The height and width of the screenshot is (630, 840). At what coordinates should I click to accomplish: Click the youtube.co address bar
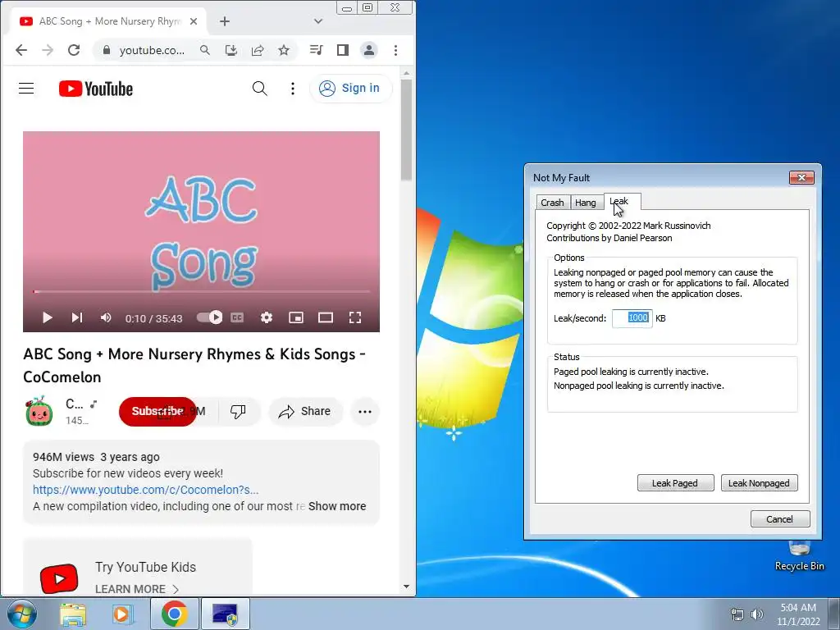pyautogui.click(x=152, y=50)
